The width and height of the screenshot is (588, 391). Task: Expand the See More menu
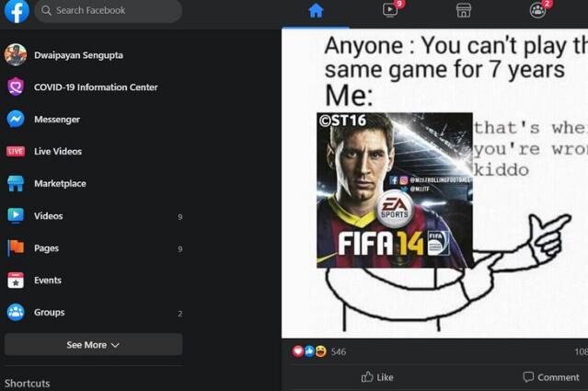(93, 344)
